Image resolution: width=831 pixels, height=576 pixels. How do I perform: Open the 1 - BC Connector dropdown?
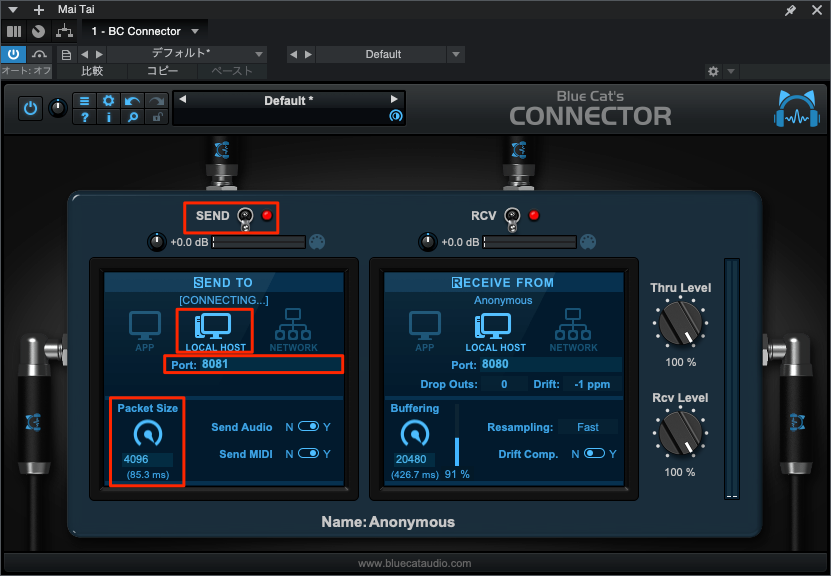click(145, 31)
